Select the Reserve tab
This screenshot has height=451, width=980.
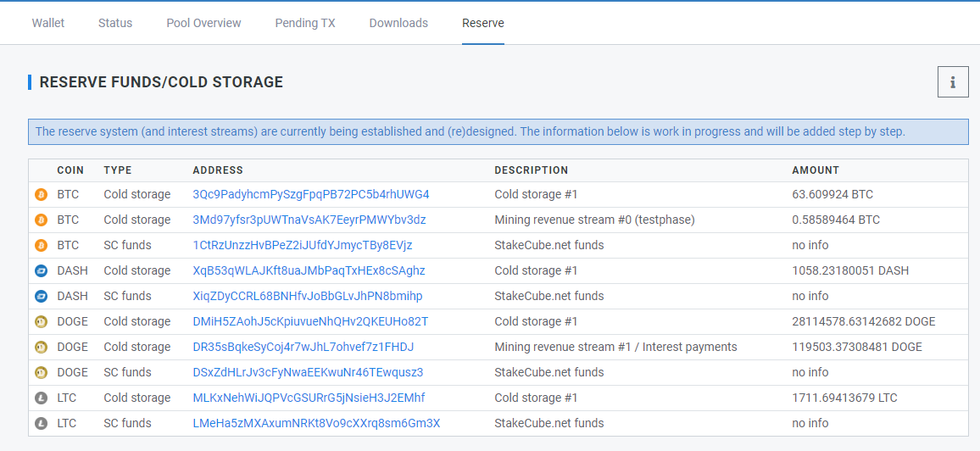(x=483, y=23)
